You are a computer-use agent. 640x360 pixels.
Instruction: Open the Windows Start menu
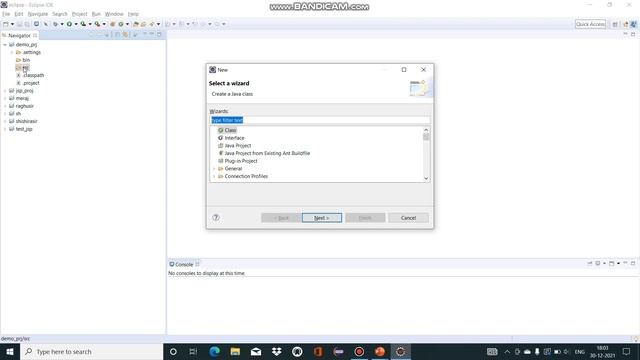coord(10,351)
